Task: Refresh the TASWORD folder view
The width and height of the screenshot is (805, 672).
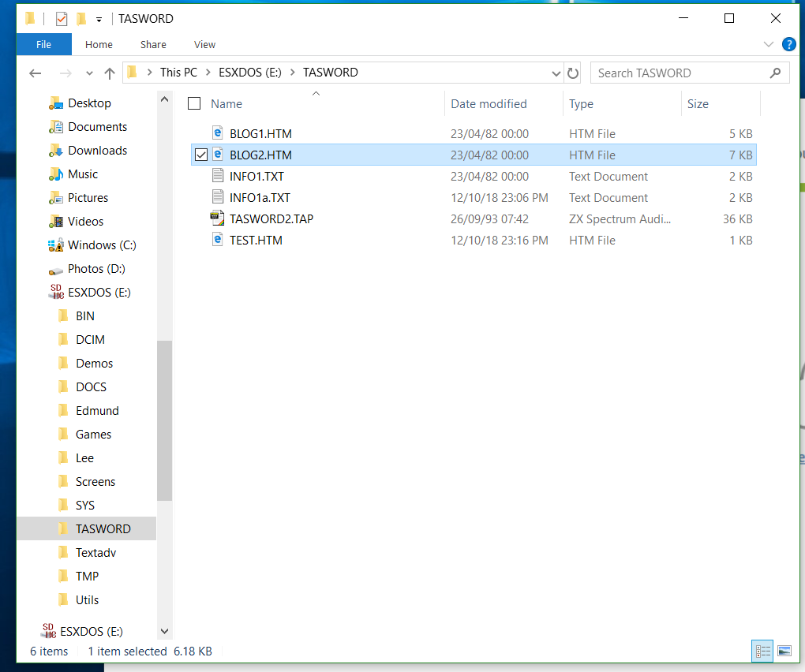Action: point(572,73)
